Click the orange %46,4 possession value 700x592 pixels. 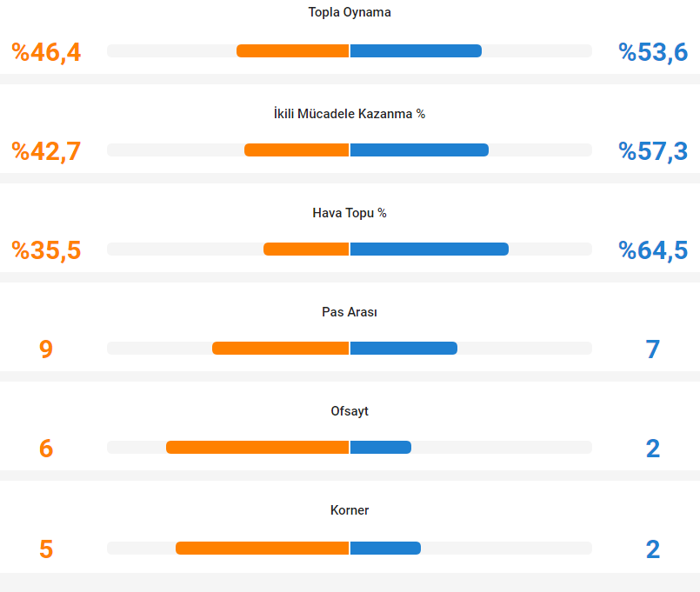tap(46, 52)
